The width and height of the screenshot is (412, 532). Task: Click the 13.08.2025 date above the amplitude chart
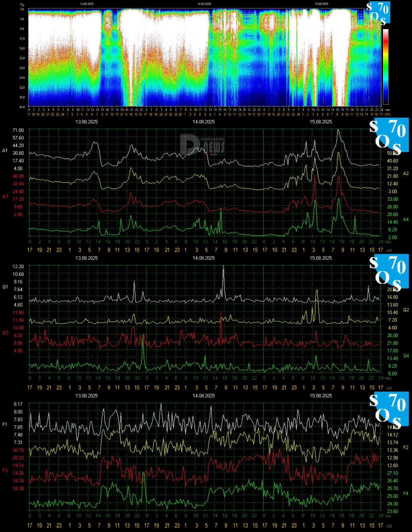pyautogui.click(x=87, y=122)
